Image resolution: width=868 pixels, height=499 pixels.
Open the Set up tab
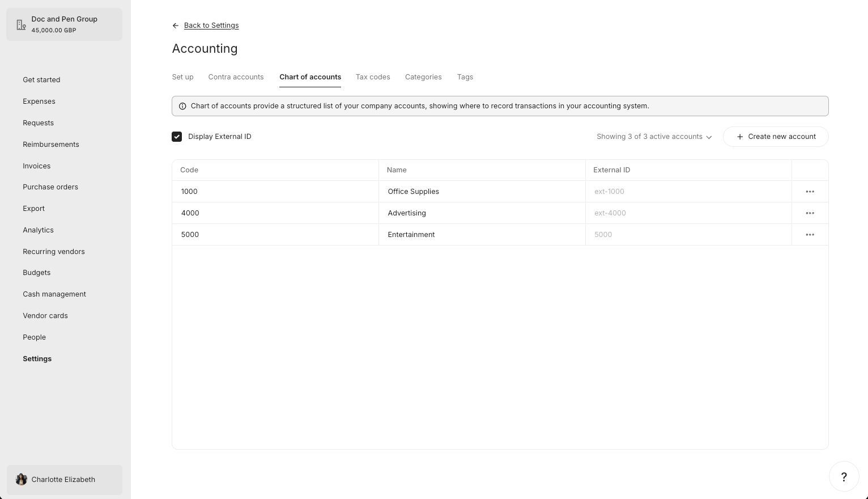[182, 77]
